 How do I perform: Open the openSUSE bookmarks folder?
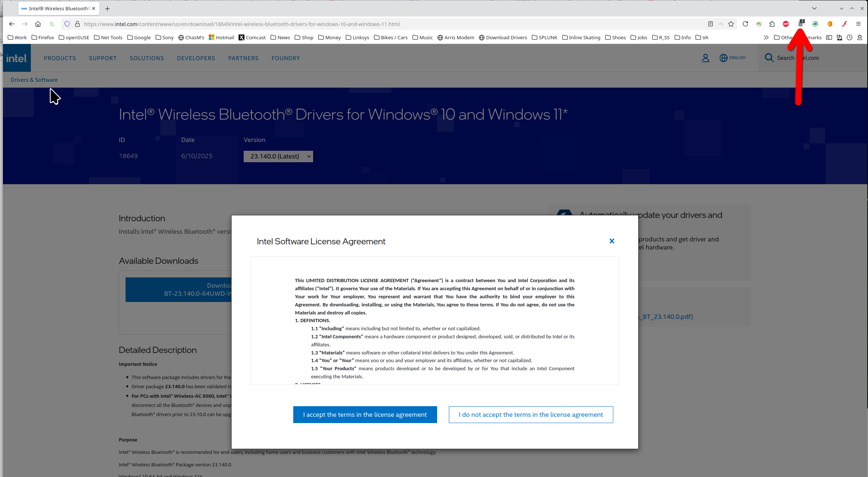[74, 37]
